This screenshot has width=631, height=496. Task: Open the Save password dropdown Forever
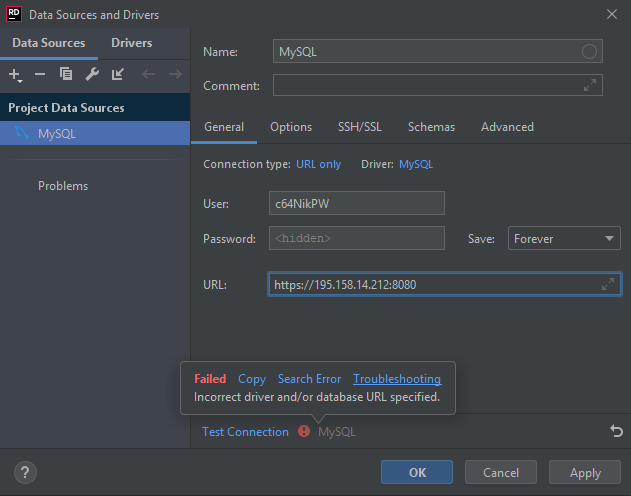click(x=564, y=238)
